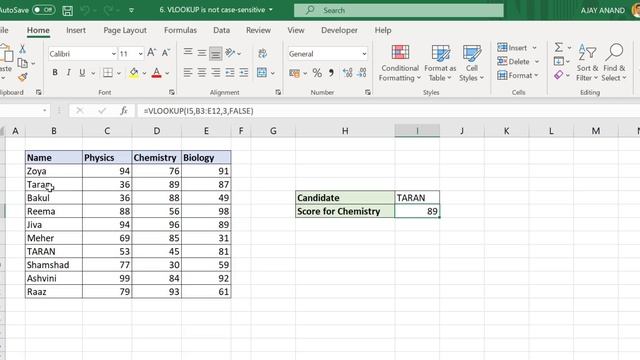
Task: Open Font settings dialog launcher
Action: [172, 92]
